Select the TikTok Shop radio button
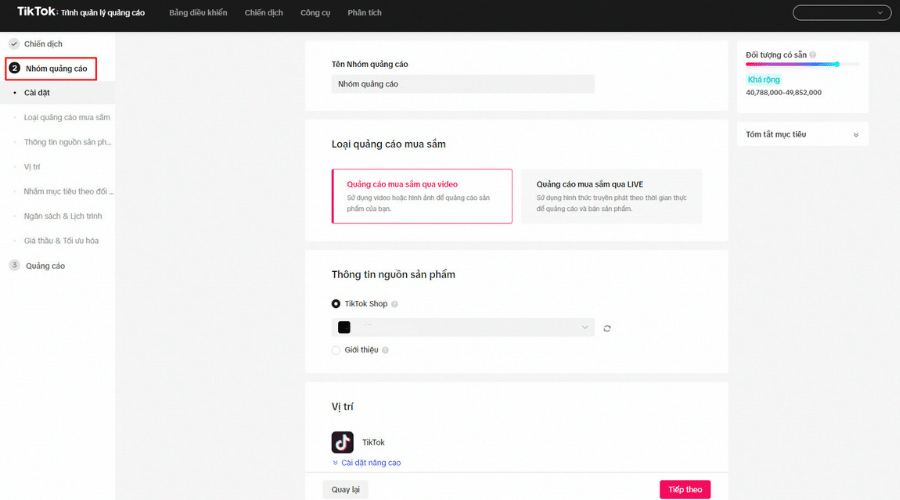Viewport: 900px width, 500px height. point(336,304)
